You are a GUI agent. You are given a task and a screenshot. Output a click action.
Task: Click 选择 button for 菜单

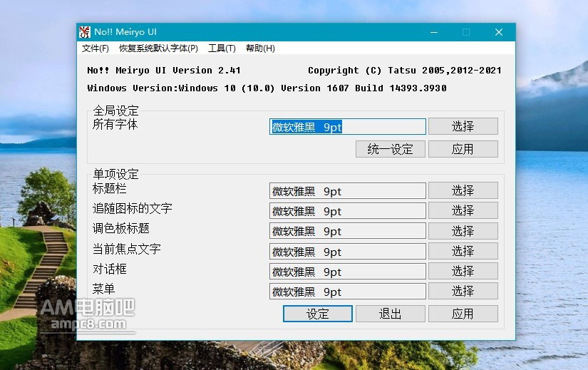463,291
